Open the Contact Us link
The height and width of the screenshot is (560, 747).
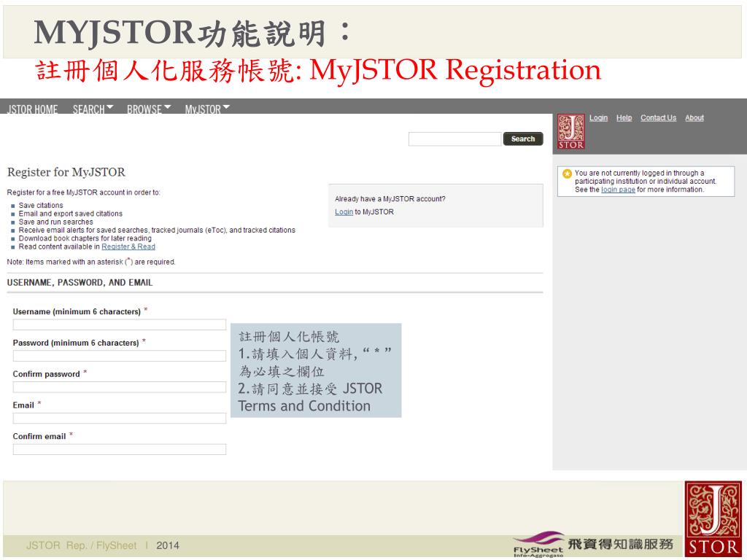[659, 118]
